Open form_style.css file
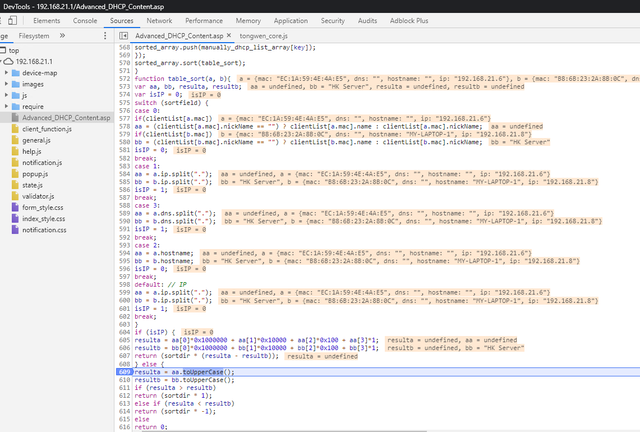Viewport: 640px width, 432px height. (x=42, y=207)
